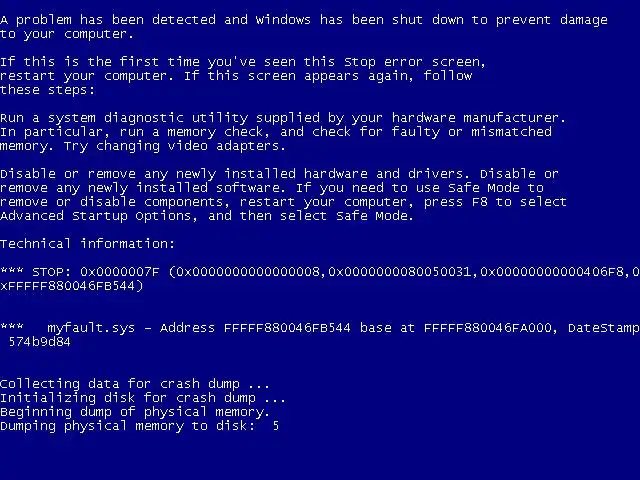This screenshot has height=480, width=640.
Task: Click the first parameter 0x0000000000000008
Action: click(x=248, y=272)
